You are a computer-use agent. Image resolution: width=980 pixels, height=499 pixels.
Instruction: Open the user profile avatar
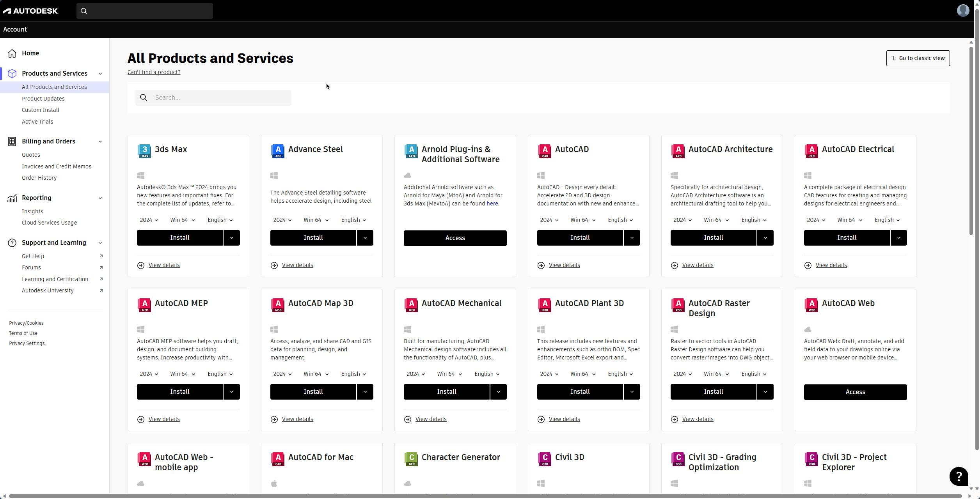[x=963, y=11]
